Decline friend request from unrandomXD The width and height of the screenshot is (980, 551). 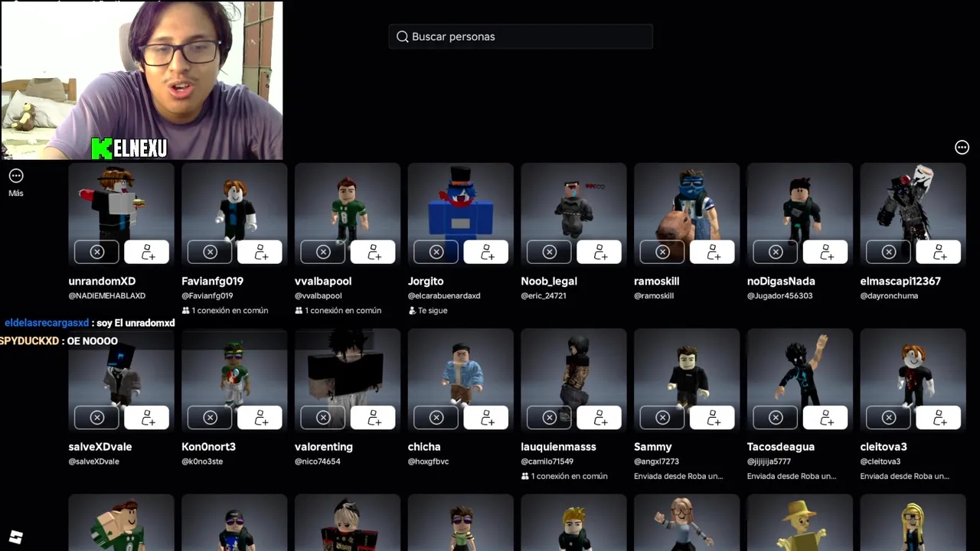coord(96,252)
